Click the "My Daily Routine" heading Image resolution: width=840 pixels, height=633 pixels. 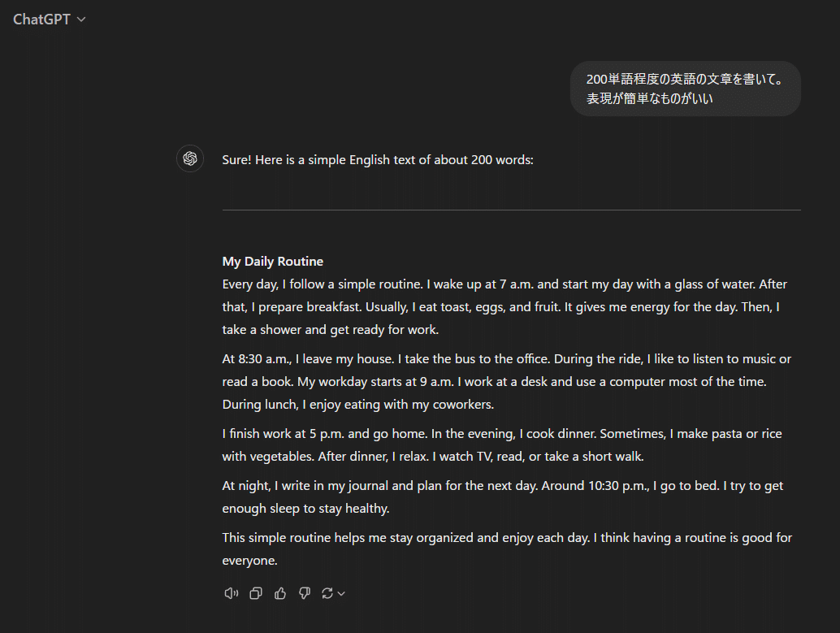coord(273,262)
